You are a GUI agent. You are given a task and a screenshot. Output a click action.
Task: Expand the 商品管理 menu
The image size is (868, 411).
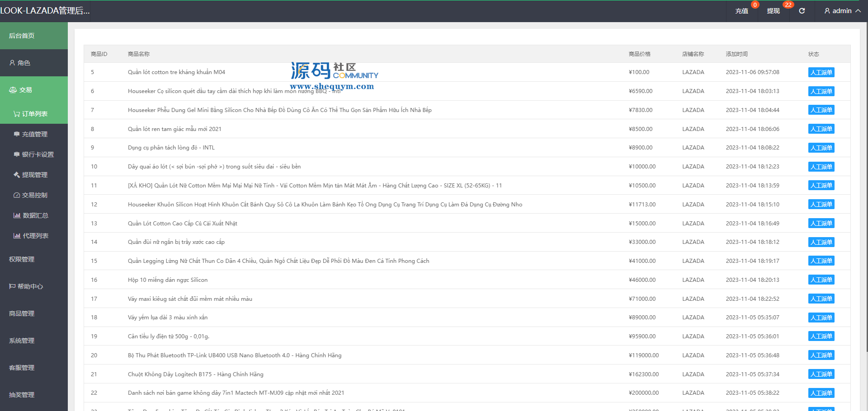pos(34,313)
